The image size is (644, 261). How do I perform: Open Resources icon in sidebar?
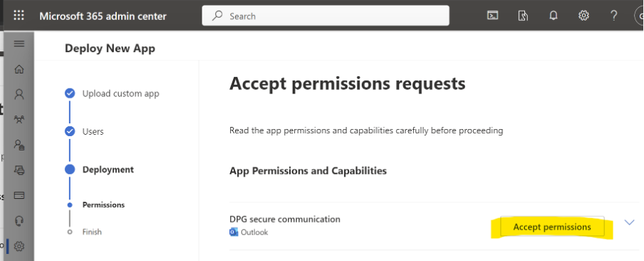point(19,170)
